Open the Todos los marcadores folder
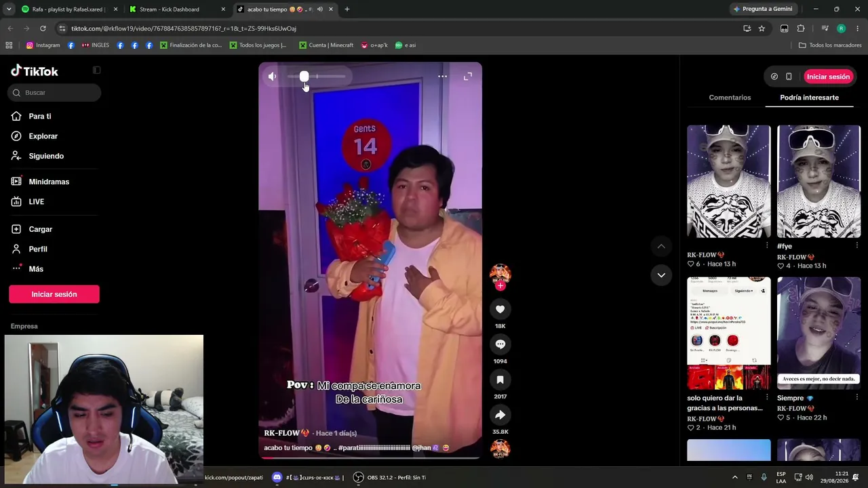 (x=830, y=45)
